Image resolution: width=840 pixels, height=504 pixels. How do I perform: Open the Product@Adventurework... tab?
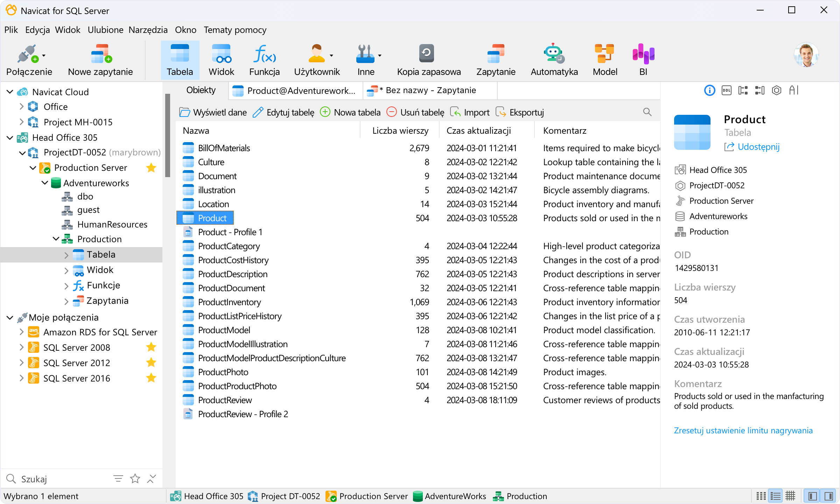pyautogui.click(x=296, y=90)
